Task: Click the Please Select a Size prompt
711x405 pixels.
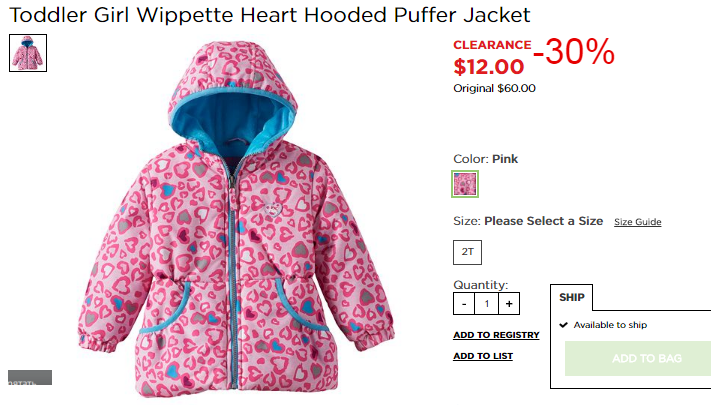Action: tap(544, 221)
